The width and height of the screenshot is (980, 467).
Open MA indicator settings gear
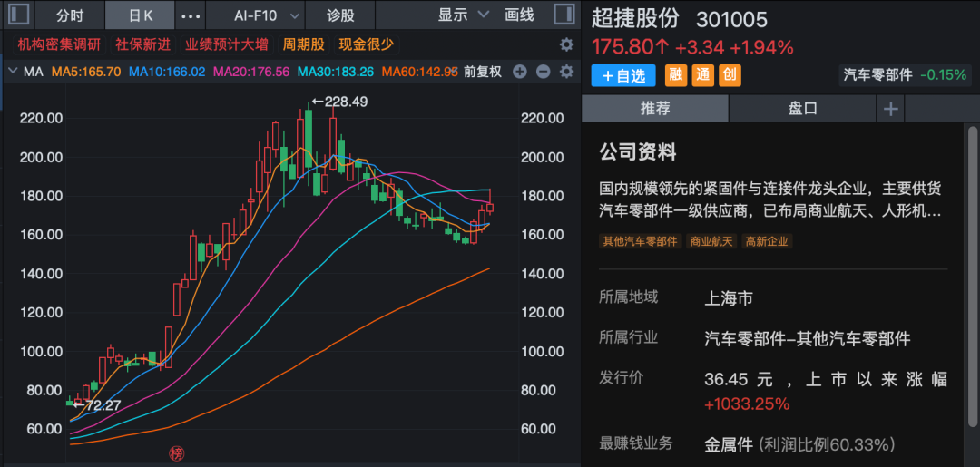click(566, 72)
